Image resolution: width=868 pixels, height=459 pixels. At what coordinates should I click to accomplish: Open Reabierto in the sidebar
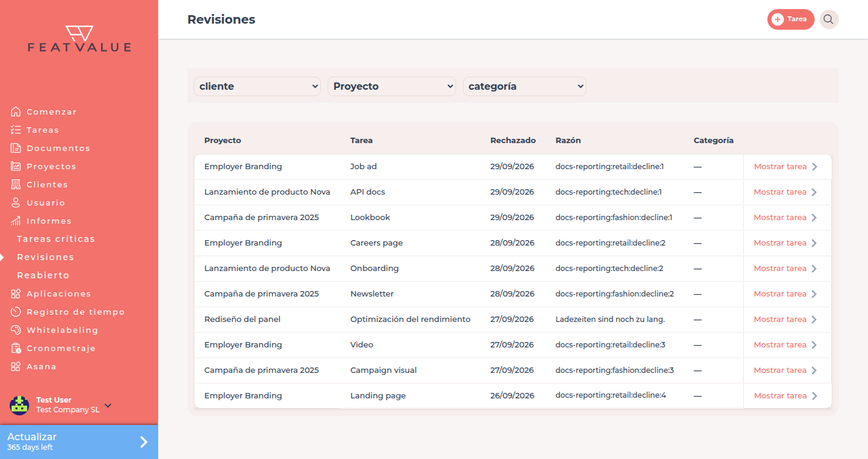43,275
